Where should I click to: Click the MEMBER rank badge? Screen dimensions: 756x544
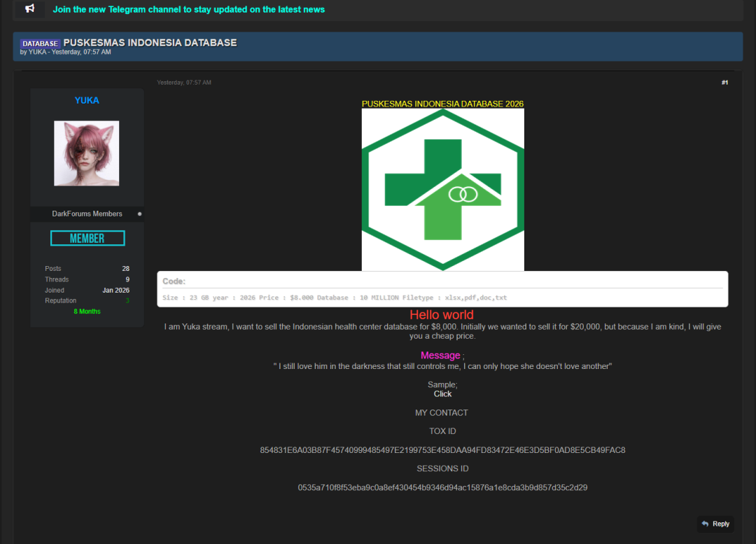[87, 238]
